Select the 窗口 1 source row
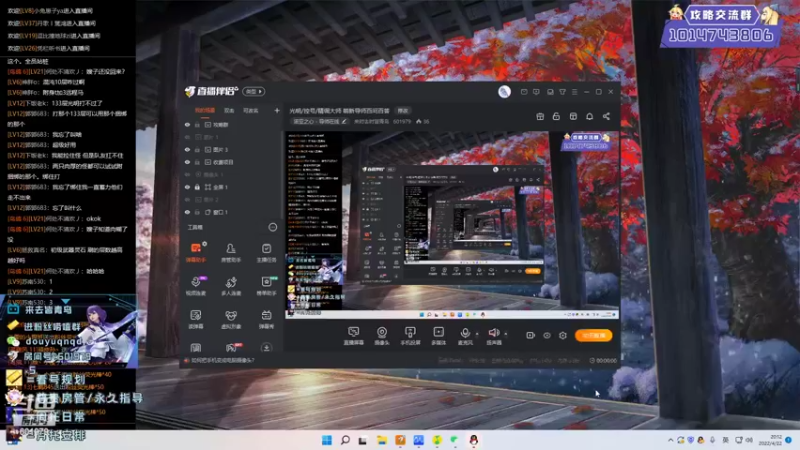This screenshot has height=450, width=800. (232, 212)
